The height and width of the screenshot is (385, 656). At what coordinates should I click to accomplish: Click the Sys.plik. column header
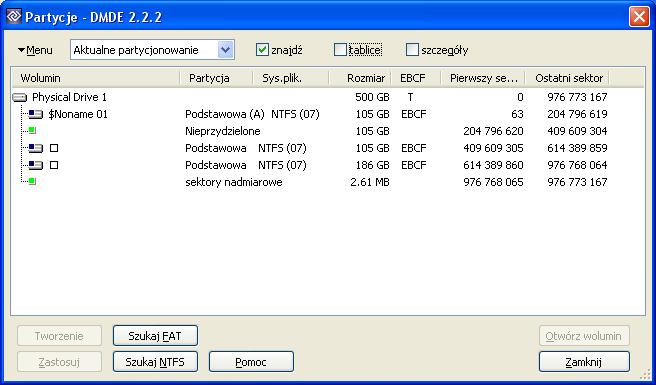tap(291, 78)
